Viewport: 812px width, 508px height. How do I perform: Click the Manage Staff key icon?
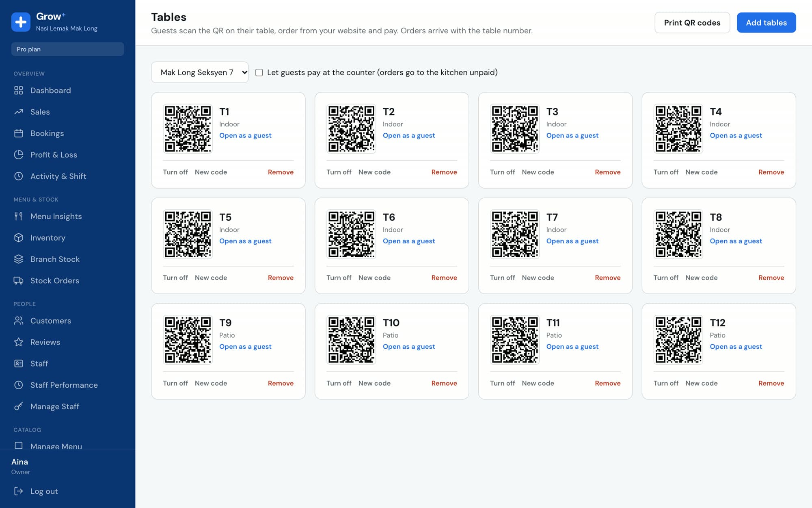[19, 406]
